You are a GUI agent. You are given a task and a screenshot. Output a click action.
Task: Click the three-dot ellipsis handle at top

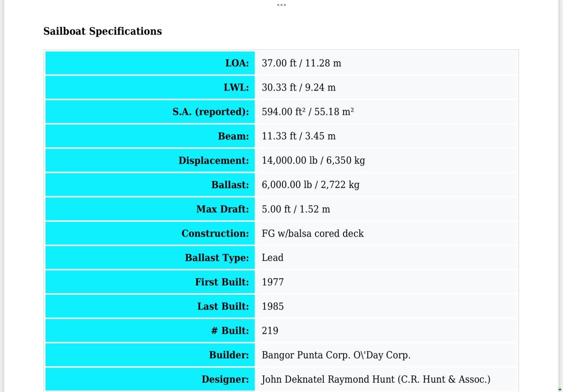[x=281, y=5]
